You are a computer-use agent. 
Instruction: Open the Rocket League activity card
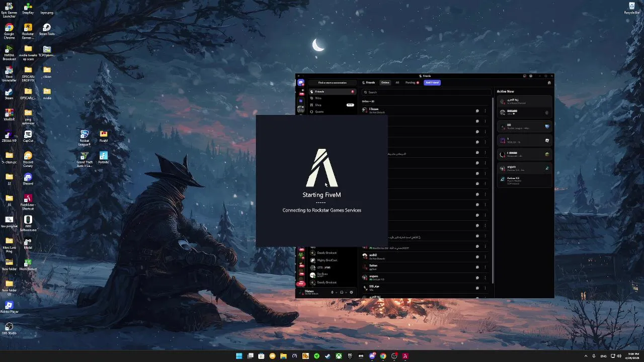pyautogui.click(x=525, y=126)
